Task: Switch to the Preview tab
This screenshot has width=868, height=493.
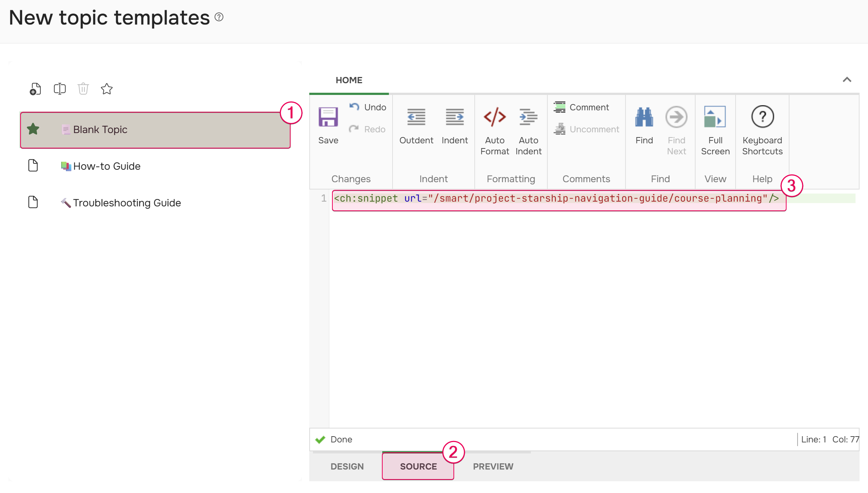Action: click(x=493, y=466)
